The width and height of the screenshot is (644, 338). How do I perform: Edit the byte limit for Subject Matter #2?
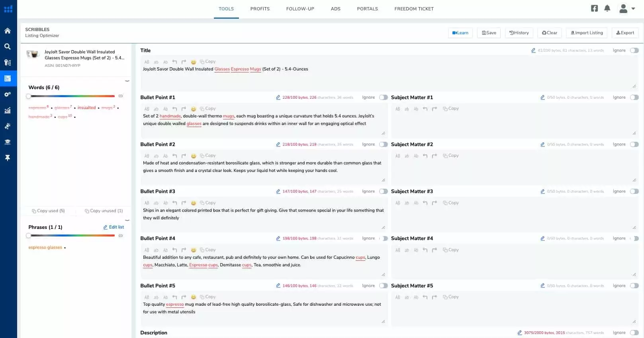click(x=542, y=145)
